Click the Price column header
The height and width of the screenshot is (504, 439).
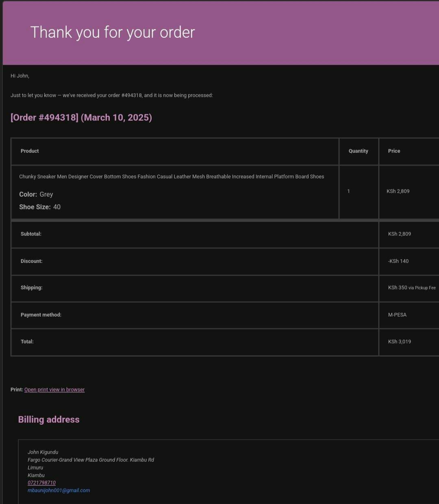coord(394,151)
